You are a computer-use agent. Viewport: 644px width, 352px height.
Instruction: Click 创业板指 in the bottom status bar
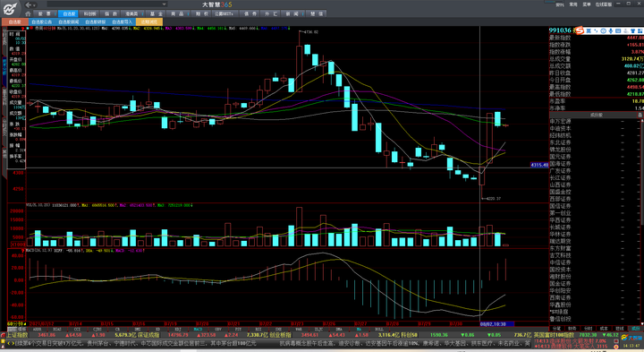[280, 335]
